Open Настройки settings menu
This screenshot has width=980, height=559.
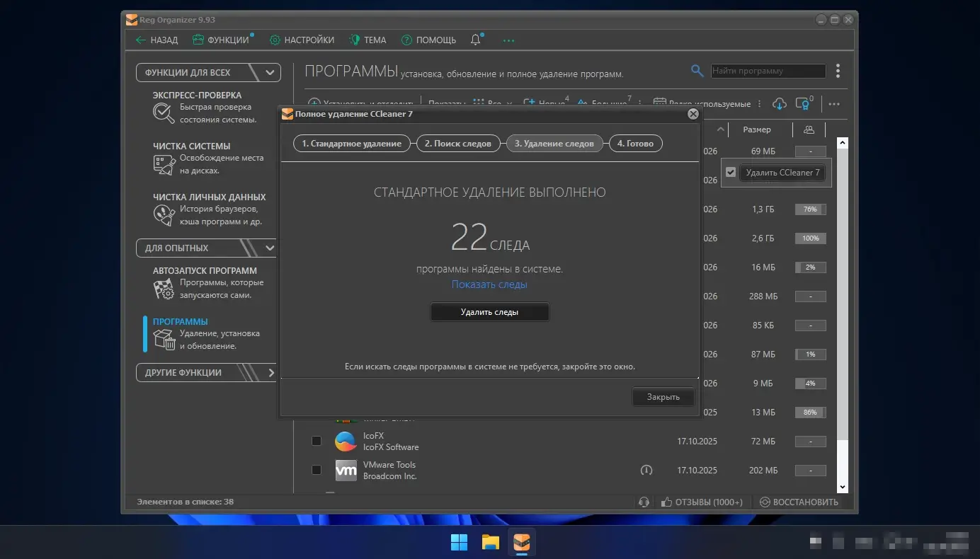[302, 40]
